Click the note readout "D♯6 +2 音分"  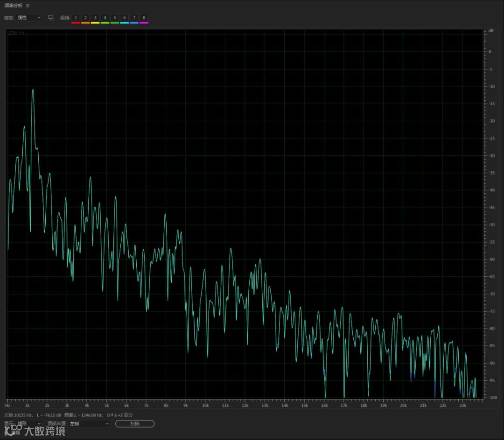click(120, 415)
